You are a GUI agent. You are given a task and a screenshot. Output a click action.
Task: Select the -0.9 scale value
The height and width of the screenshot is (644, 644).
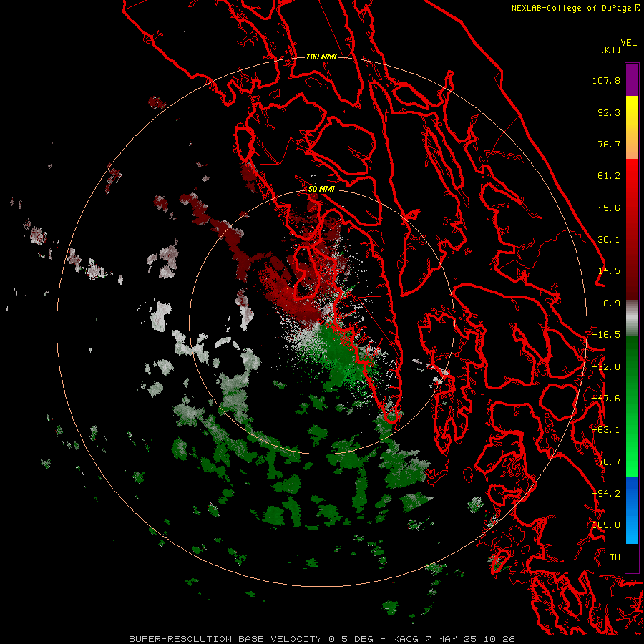click(x=609, y=303)
